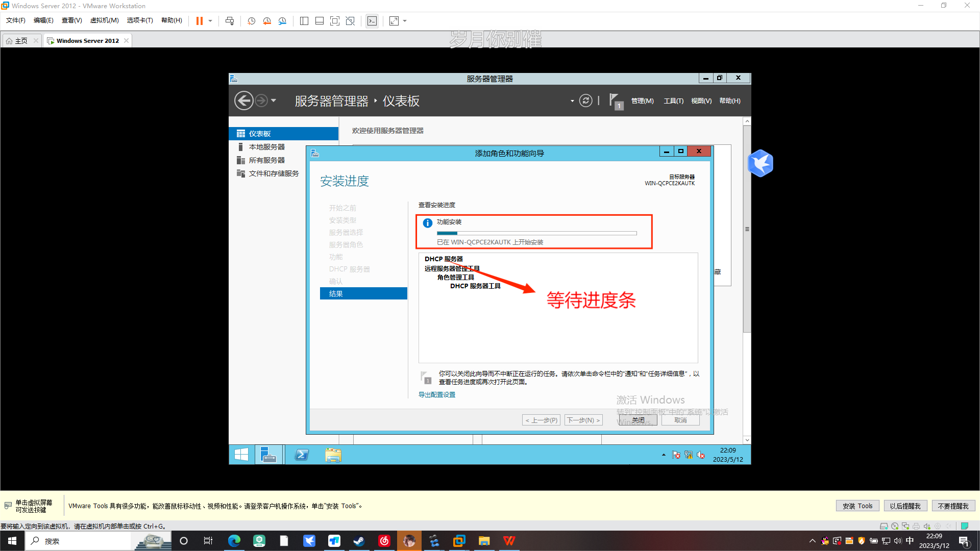Click the VMware pause virtual machine icon

coord(200,21)
